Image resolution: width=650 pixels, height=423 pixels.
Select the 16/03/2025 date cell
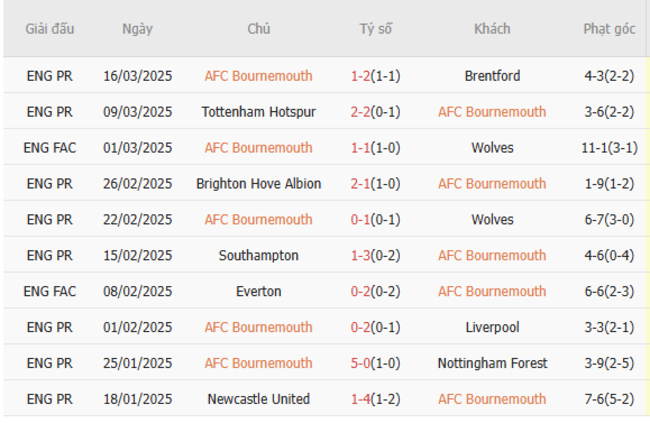[138, 76]
